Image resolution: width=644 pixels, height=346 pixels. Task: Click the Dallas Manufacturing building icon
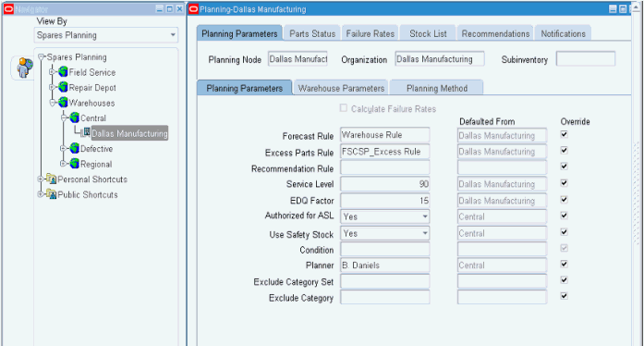coord(86,132)
